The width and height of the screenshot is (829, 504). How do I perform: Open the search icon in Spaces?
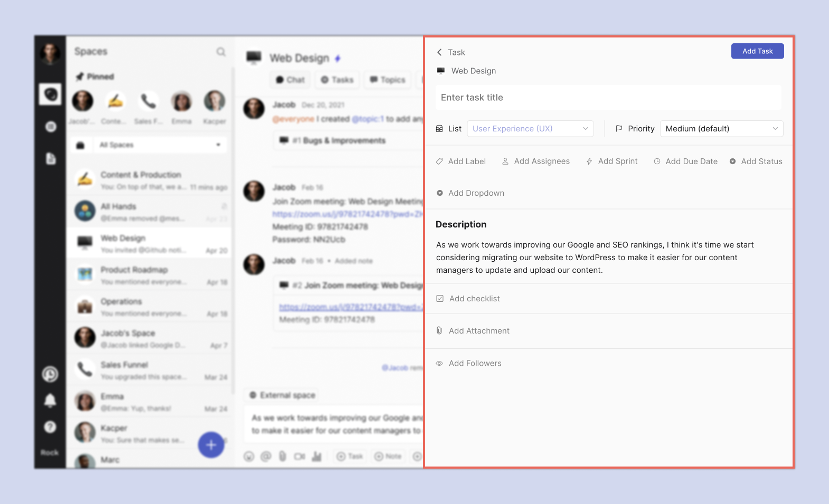tap(221, 52)
